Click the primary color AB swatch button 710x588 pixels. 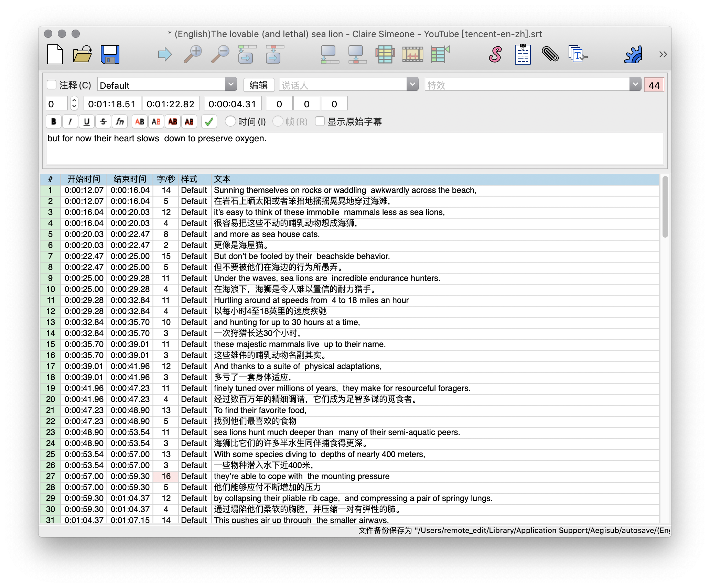140,122
